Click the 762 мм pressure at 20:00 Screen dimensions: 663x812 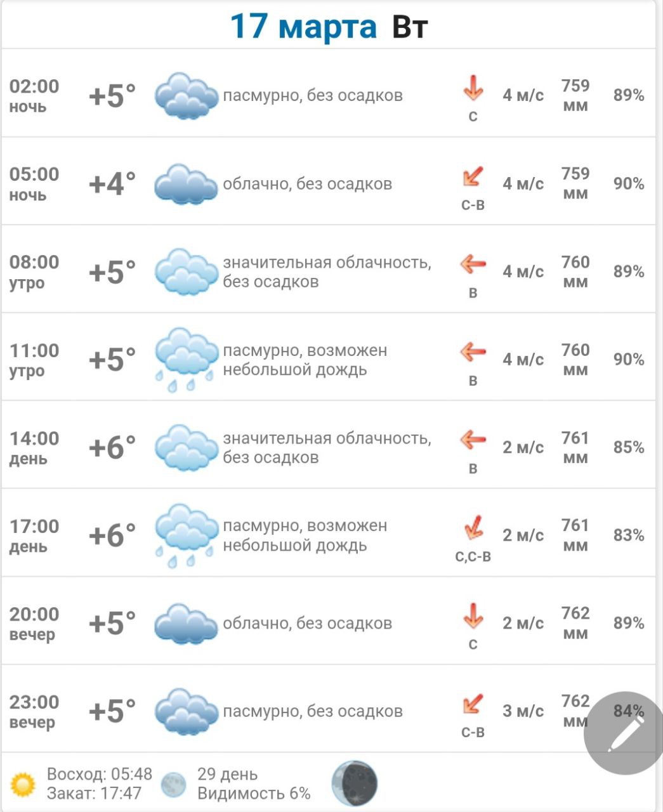point(575,623)
